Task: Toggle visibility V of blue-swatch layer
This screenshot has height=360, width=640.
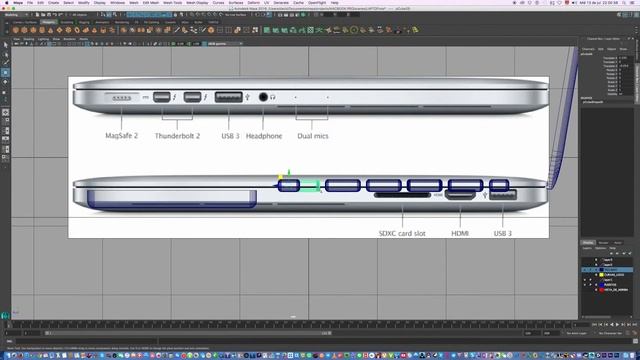Action: [x=585, y=284]
